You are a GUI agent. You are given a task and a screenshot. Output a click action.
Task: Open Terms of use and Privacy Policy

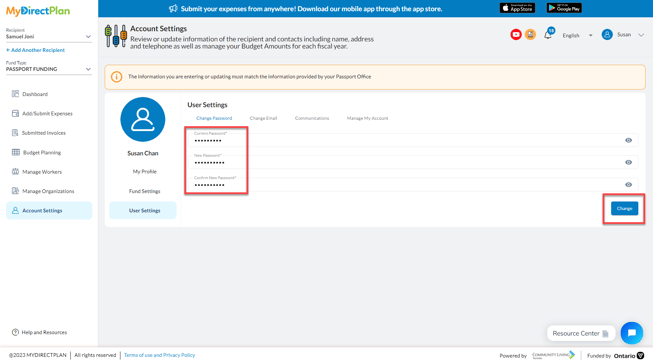[160, 355]
